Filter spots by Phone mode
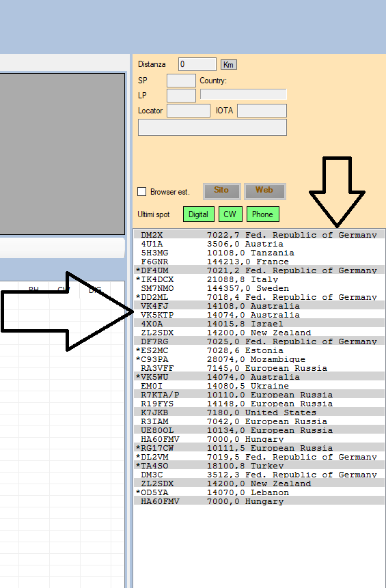 (262, 214)
